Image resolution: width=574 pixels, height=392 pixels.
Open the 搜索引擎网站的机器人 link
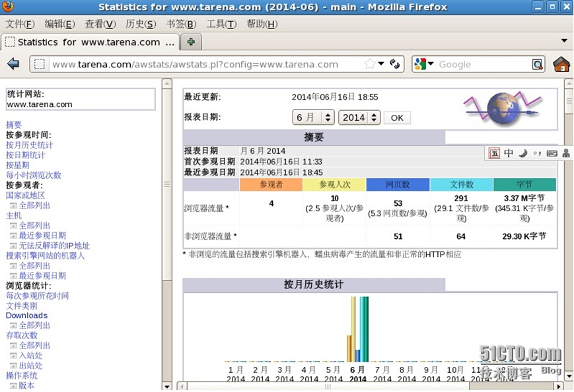(x=45, y=255)
